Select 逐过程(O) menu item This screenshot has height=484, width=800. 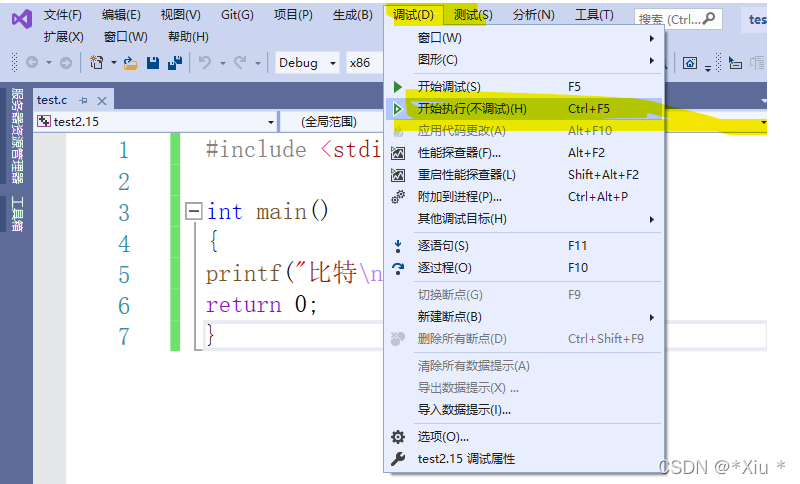[524, 268]
